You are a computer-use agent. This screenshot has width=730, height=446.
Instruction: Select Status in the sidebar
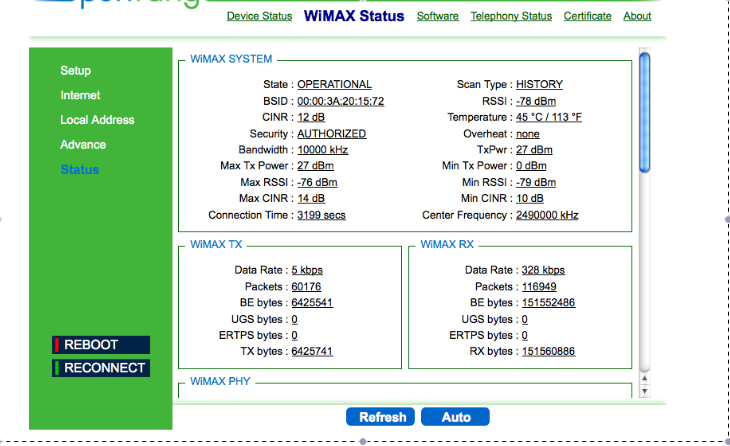79,170
